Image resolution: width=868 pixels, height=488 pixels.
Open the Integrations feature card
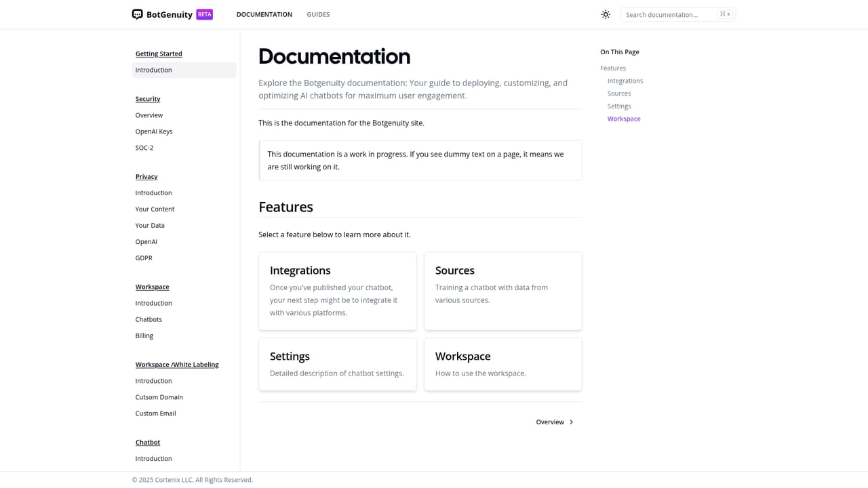click(338, 291)
